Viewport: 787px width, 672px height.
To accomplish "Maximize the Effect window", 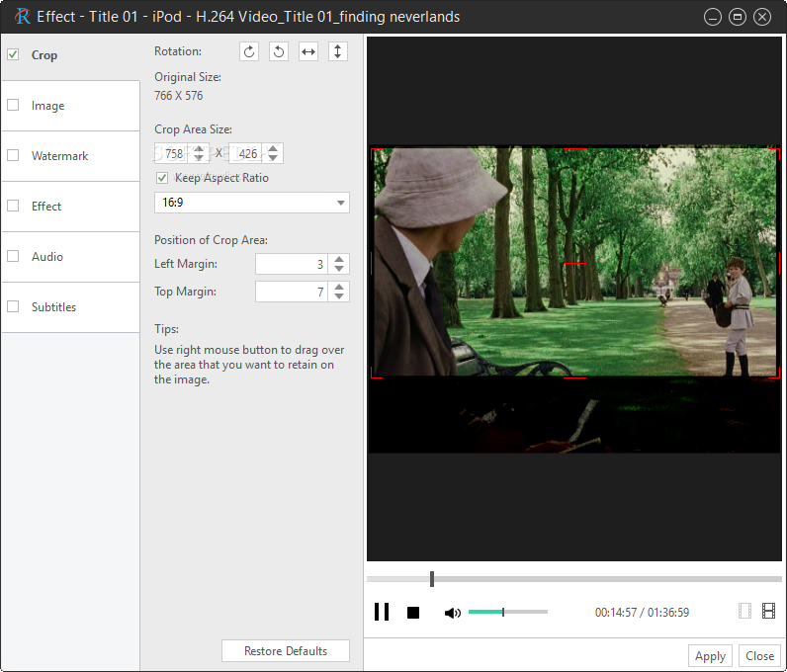I will click(x=738, y=17).
